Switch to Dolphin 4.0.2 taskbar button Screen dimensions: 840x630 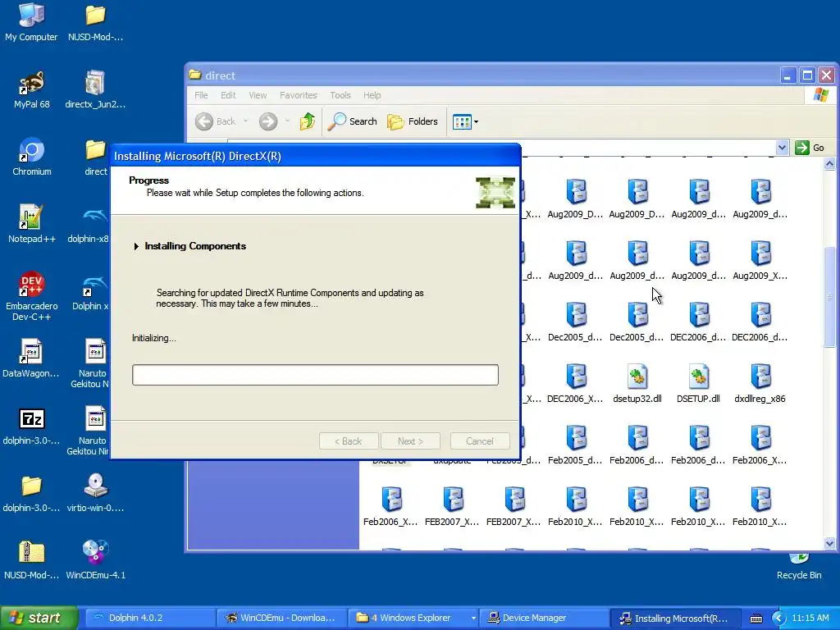[150, 619]
